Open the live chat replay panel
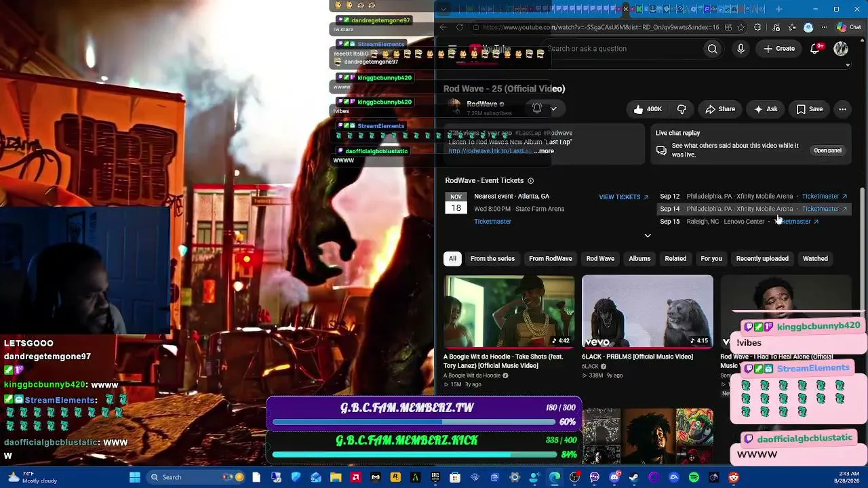This screenshot has height=488, width=868. coord(827,150)
